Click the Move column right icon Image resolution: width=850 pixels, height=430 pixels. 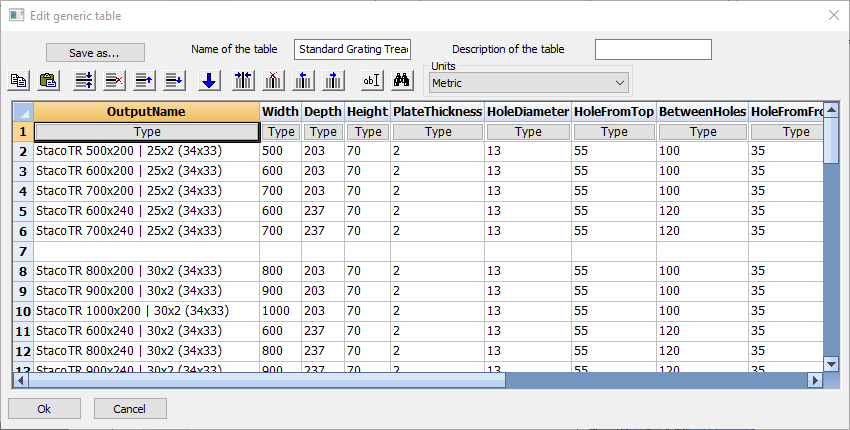pyautogui.click(x=334, y=81)
